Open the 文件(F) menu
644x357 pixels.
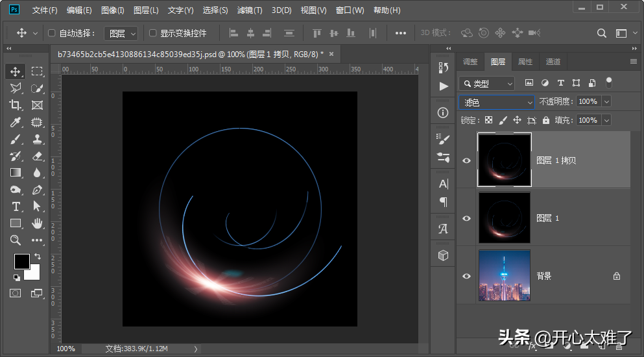[45, 10]
